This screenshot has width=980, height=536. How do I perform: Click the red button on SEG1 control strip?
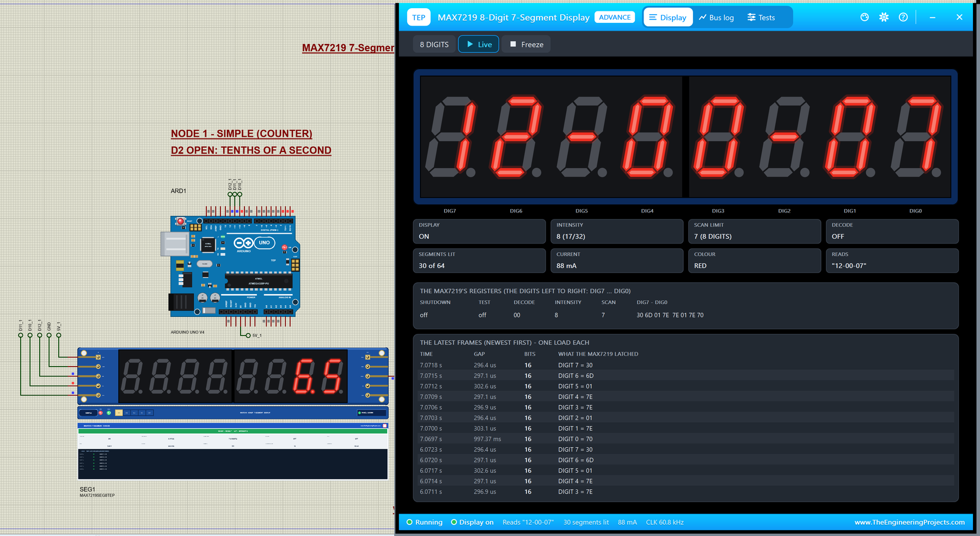pyautogui.click(x=100, y=413)
